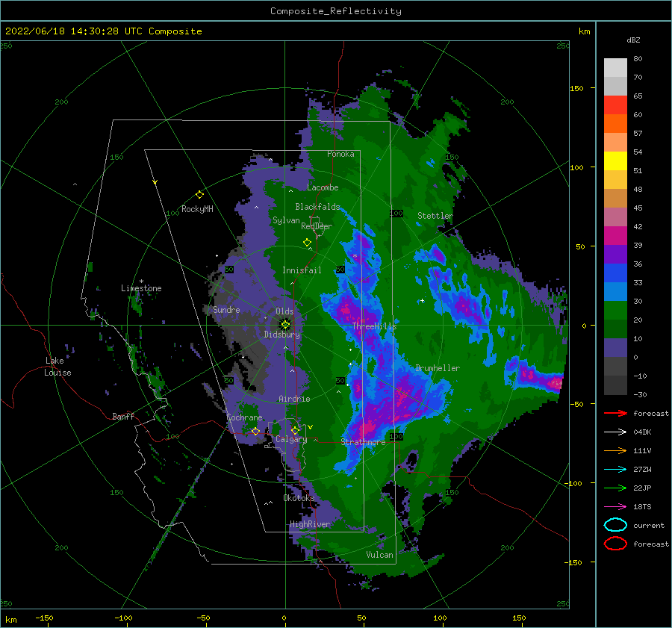This screenshot has width=672, height=628.
Task: Click the Banff label
Action: (x=123, y=417)
